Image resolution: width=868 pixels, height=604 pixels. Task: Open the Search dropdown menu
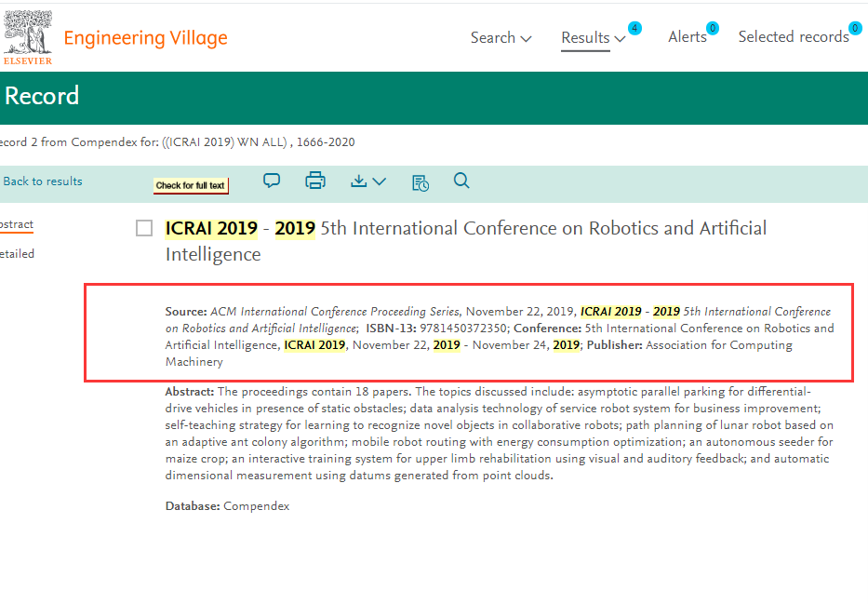coord(501,37)
